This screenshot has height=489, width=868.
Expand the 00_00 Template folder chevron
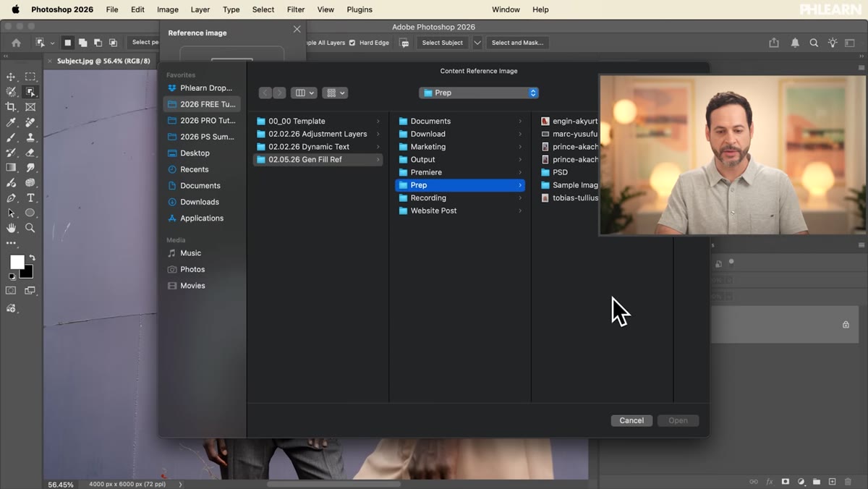tap(378, 122)
